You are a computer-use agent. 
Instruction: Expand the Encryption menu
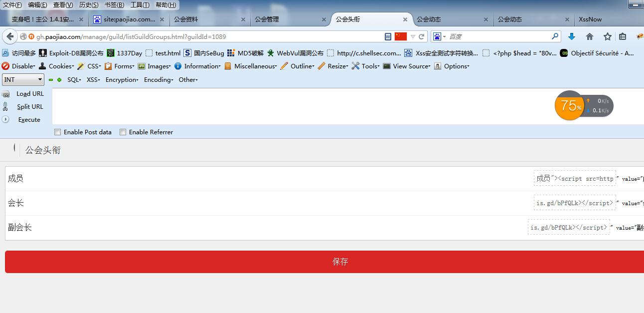[x=122, y=80]
